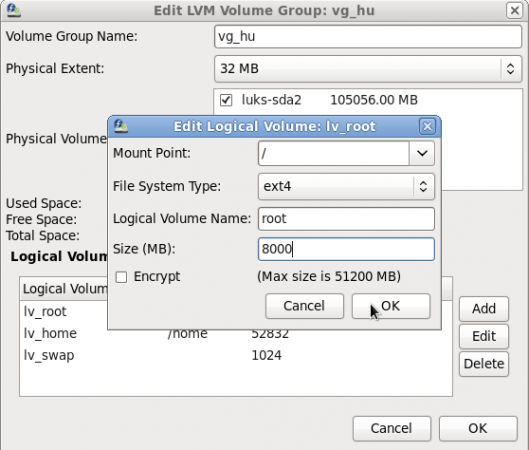Open the Mount Point dropdown arrow
This screenshot has width=529, height=450.
click(x=422, y=153)
